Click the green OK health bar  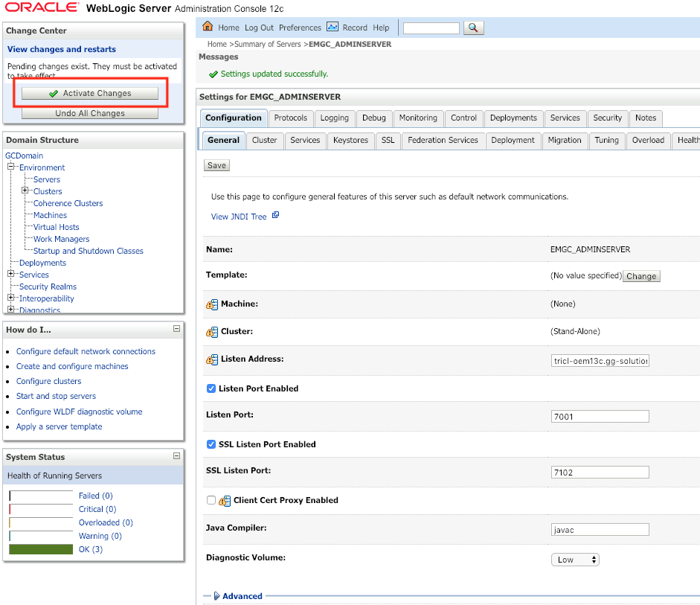click(41, 549)
